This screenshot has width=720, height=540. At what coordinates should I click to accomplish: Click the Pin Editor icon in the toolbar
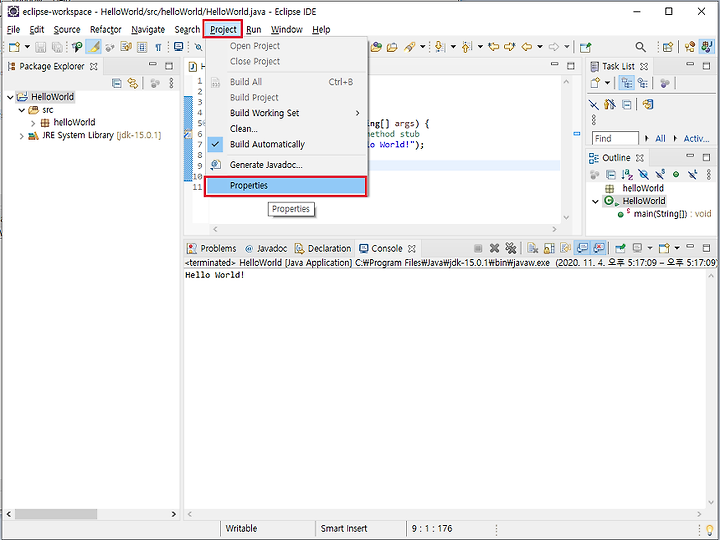click(585, 47)
